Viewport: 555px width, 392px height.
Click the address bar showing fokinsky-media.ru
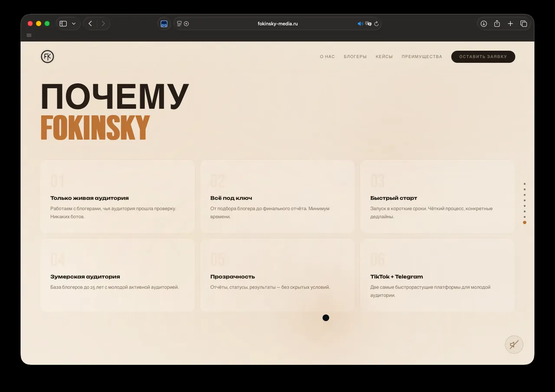coord(277,24)
